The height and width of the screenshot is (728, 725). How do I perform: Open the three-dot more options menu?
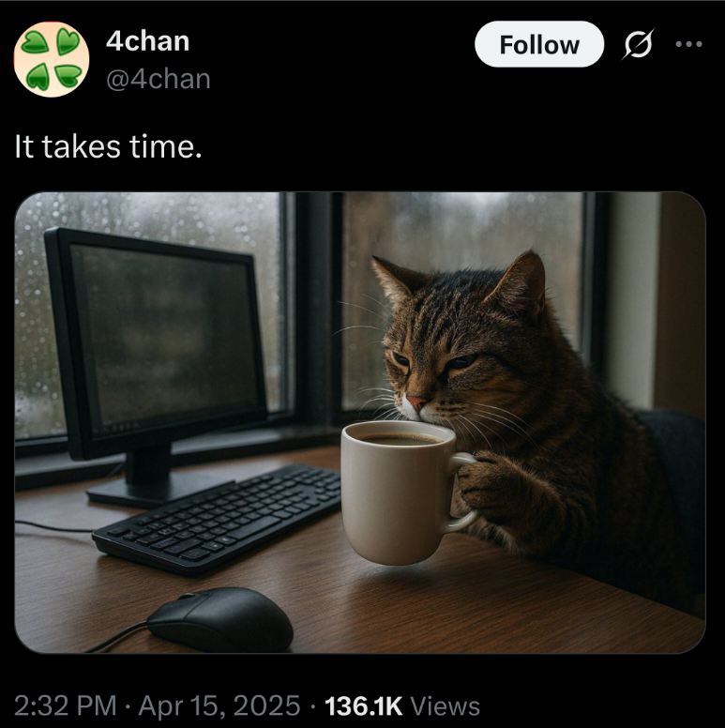pyautogui.click(x=688, y=45)
